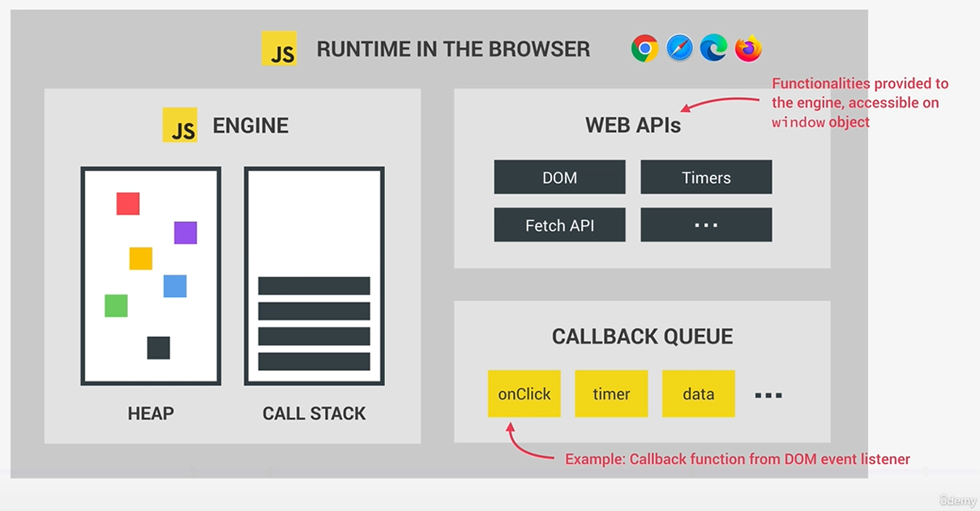Click the purple square in the heap
The image size is (980, 511).
(186, 232)
